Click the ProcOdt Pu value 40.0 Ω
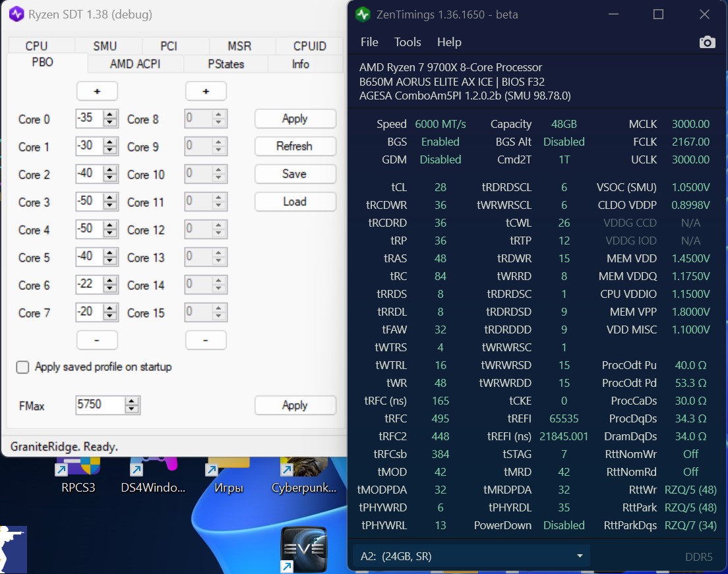The width and height of the screenshot is (728, 574). (690, 365)
